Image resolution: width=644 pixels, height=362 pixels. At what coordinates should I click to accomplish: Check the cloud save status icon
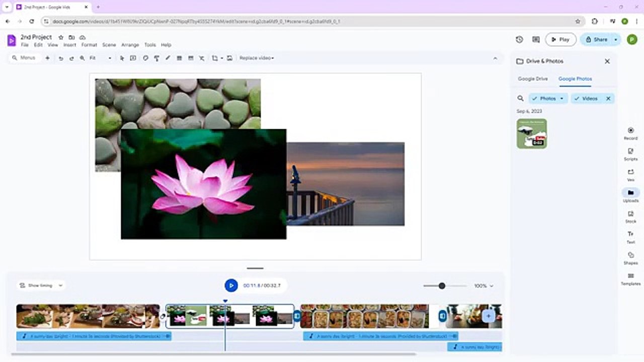click(x=83, y=37)
